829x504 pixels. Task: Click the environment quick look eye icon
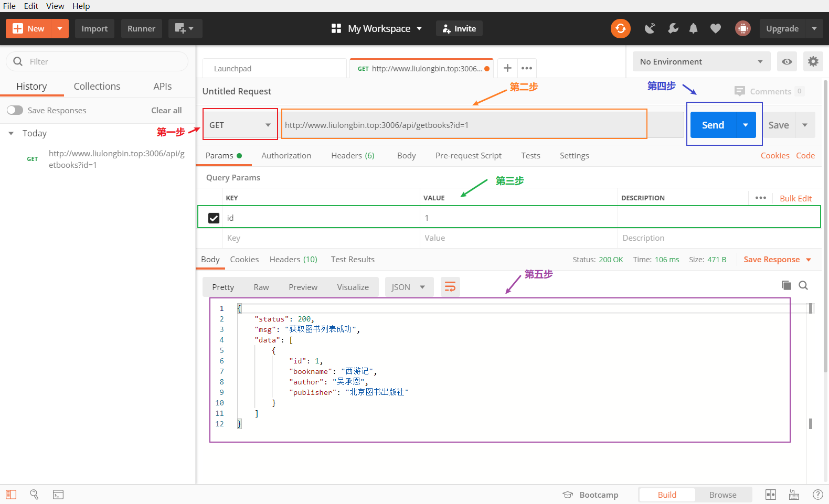tap(787, 62)
